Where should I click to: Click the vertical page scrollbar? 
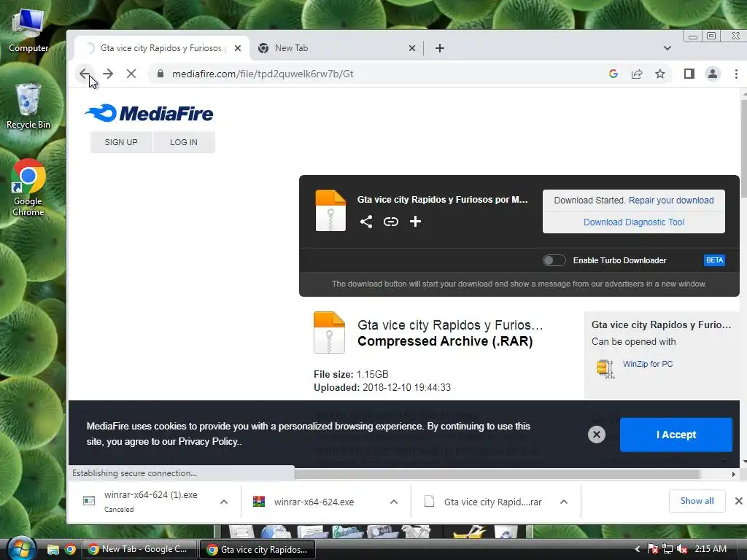tap(743, 147)
